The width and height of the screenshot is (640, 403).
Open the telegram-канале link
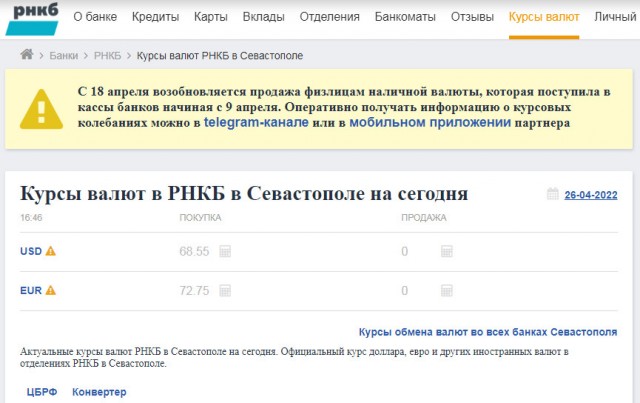point(256,122)
